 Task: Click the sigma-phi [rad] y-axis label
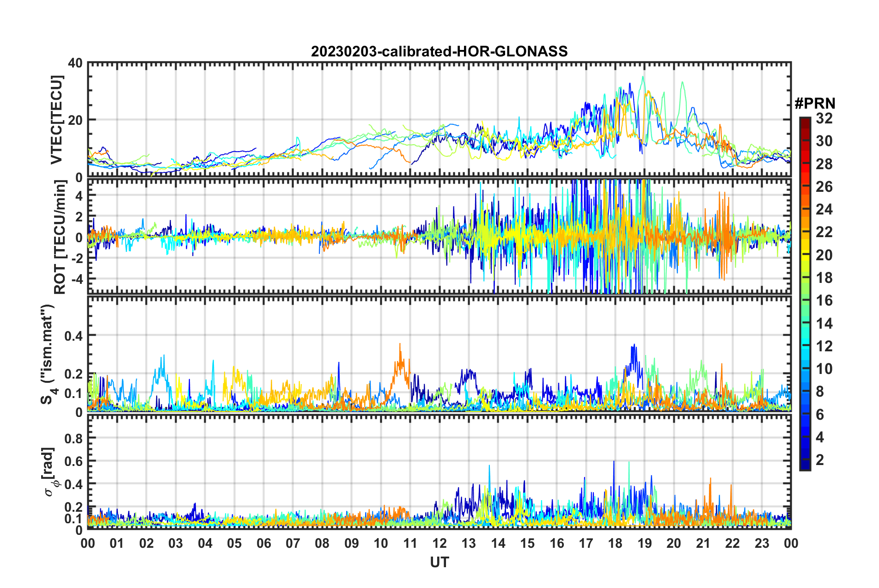click(x=49, y=472)
